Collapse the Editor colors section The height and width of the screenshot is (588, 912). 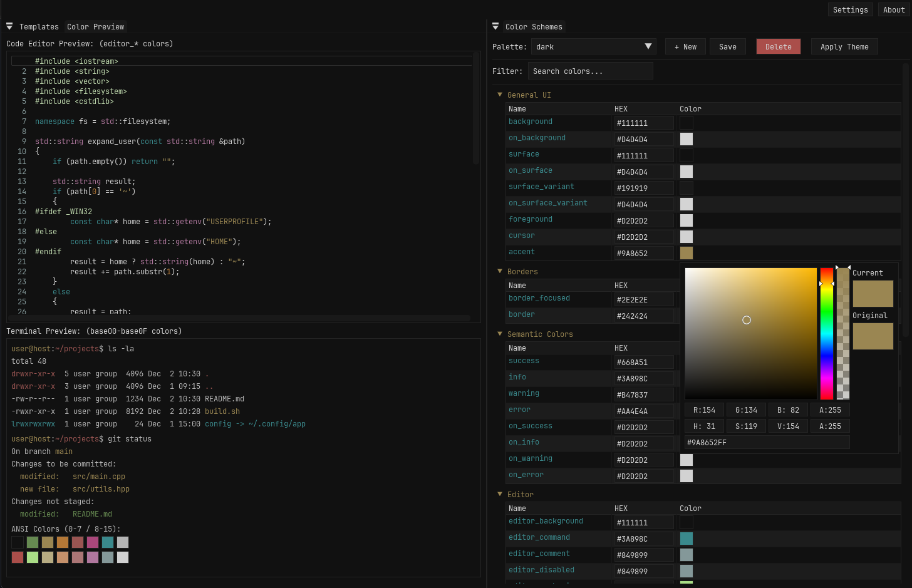(x=500, y=494)
